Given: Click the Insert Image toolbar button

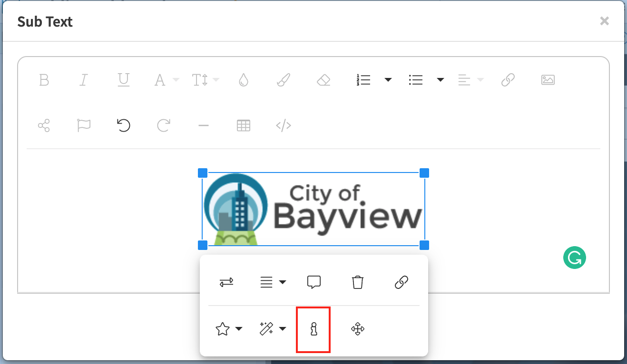Looking at the screenshot, I should 548,80.
